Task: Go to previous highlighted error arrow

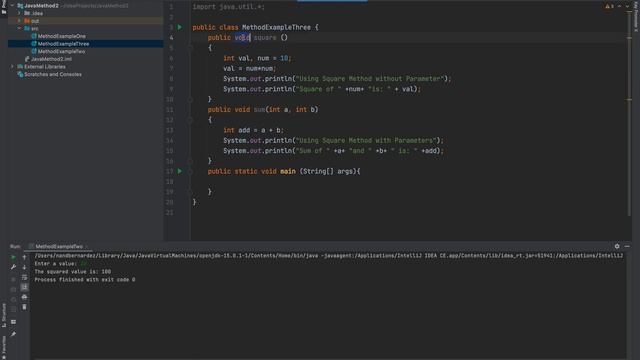Action: point(619,6)
